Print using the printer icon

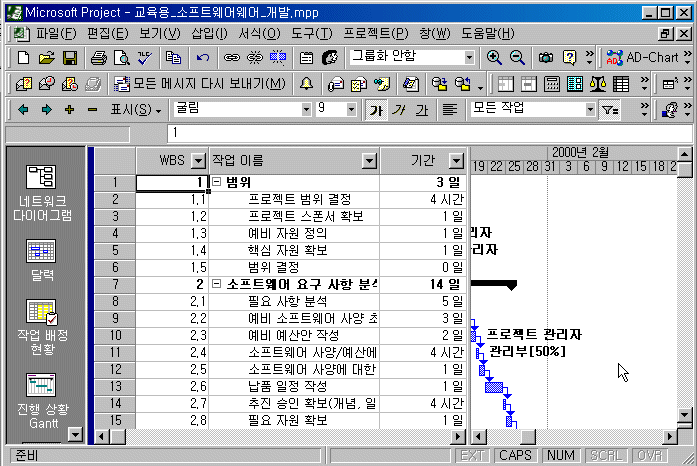pos(99,58)
